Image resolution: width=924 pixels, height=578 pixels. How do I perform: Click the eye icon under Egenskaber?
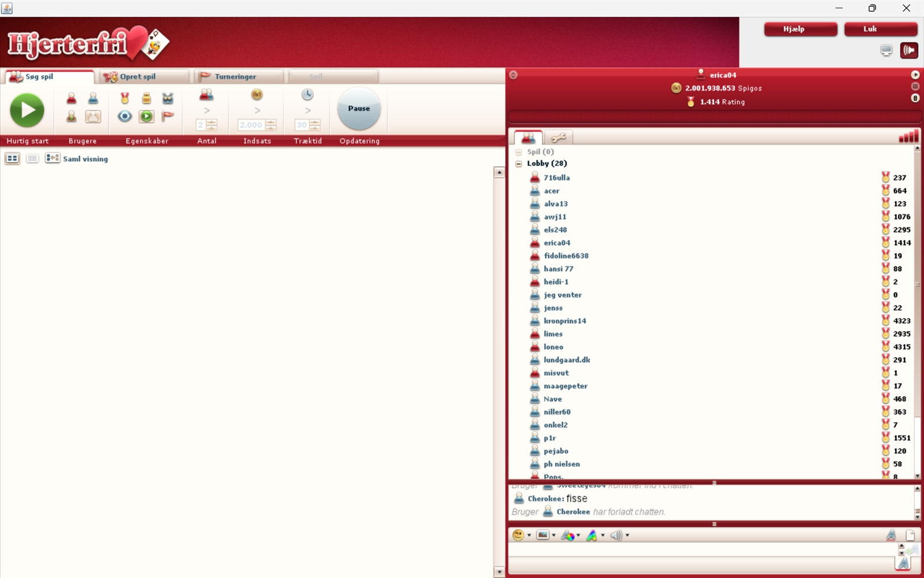[x=125, y=117]
